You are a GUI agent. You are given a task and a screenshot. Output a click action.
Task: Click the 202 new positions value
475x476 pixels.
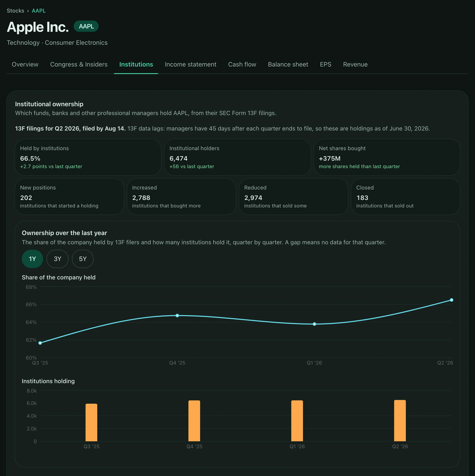click(26, 198)
